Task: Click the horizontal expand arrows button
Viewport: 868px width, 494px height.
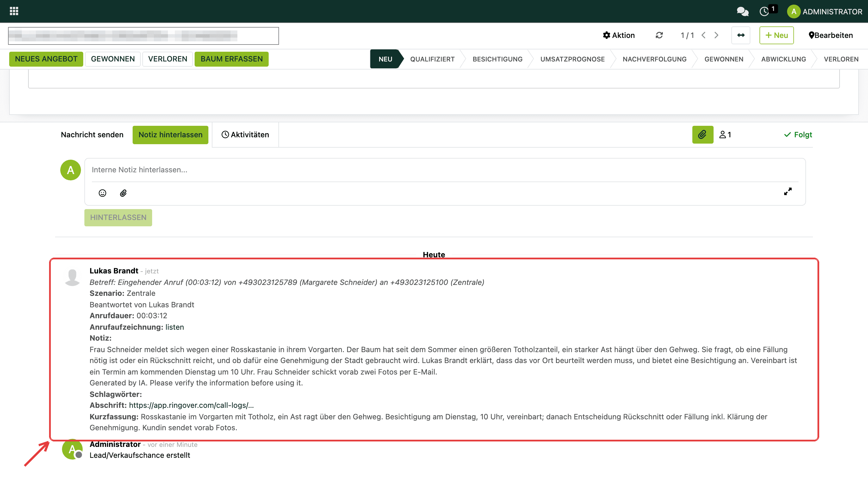Action: click(741, 35)
